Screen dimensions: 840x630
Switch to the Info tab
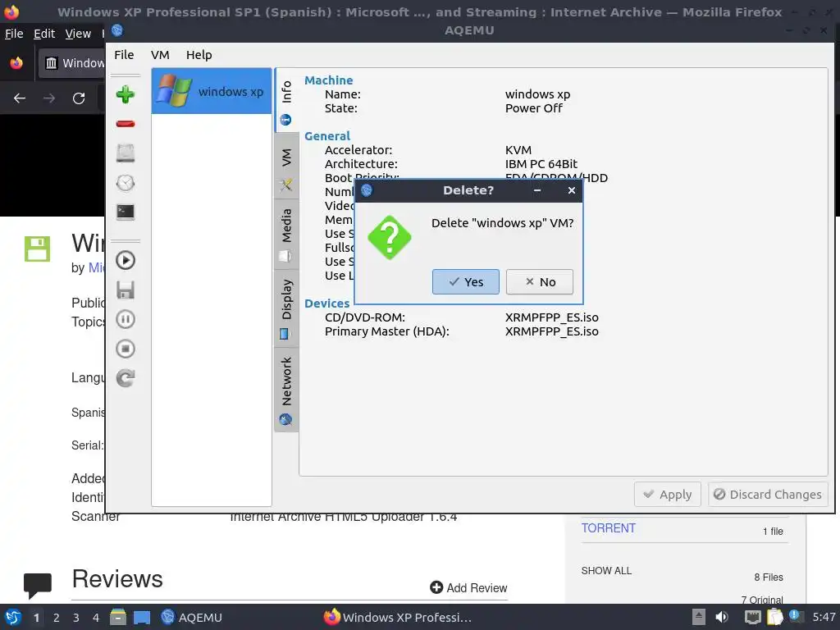(x=286, y=99)
